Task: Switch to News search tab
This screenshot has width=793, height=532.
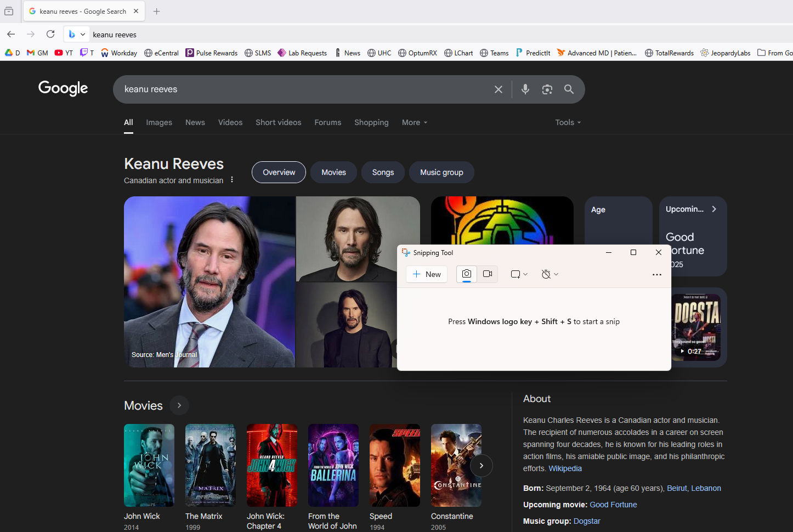Action: pyautogui.click(x=195, y=122)
